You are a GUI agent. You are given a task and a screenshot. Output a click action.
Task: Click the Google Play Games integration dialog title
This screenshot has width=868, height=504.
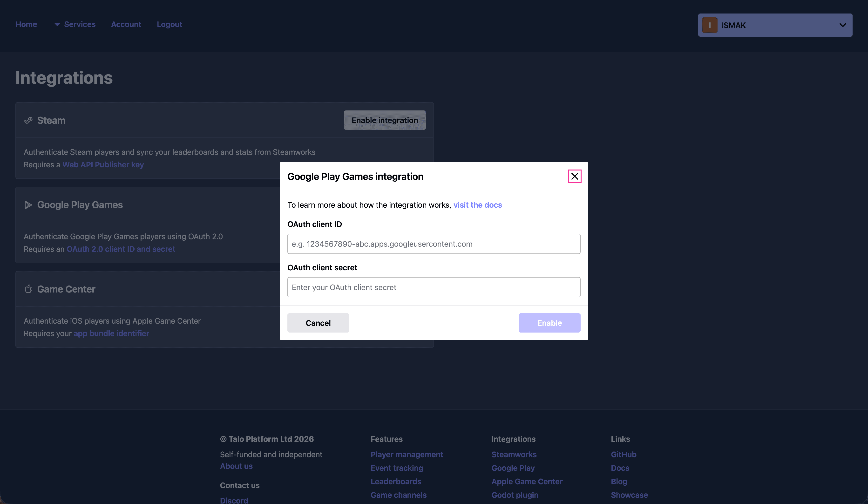(x=355, y=176)
